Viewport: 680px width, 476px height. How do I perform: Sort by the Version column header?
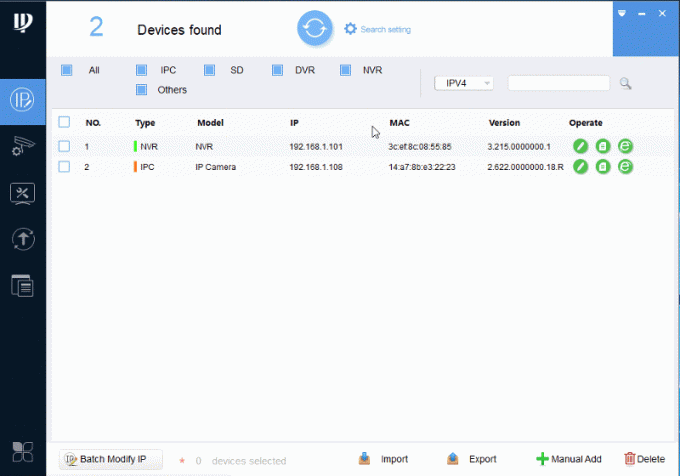click(x=504, y=122)
